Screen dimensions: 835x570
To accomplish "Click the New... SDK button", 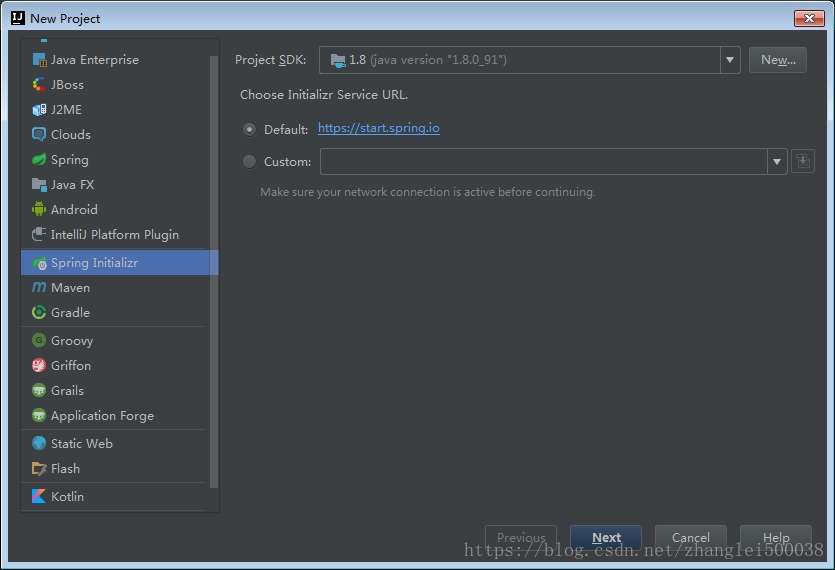I will [x=777, y=60].
